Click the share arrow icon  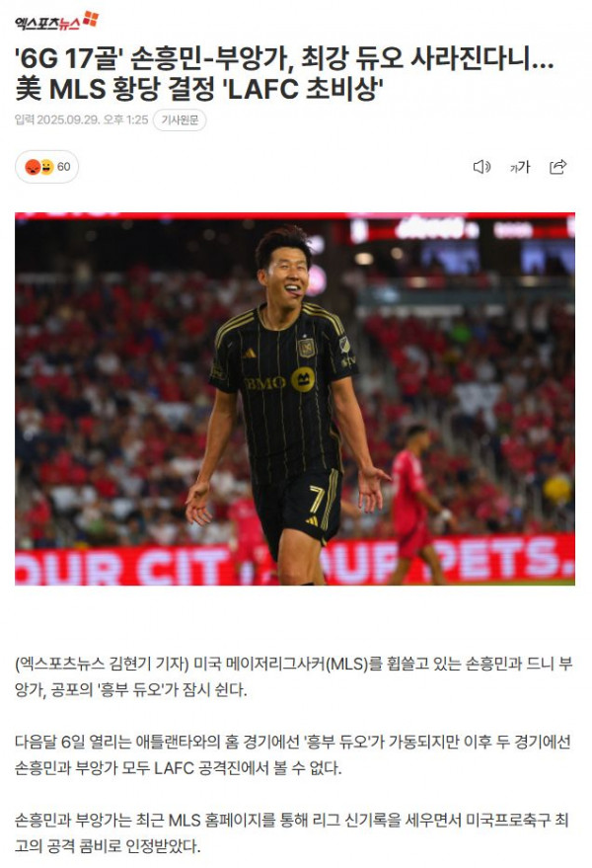pos(557,167)
